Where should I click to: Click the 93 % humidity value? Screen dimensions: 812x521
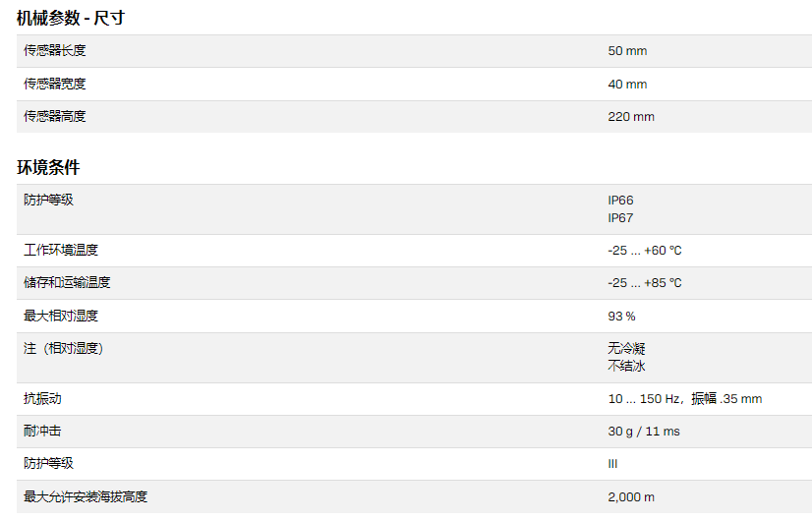point(622,317)
